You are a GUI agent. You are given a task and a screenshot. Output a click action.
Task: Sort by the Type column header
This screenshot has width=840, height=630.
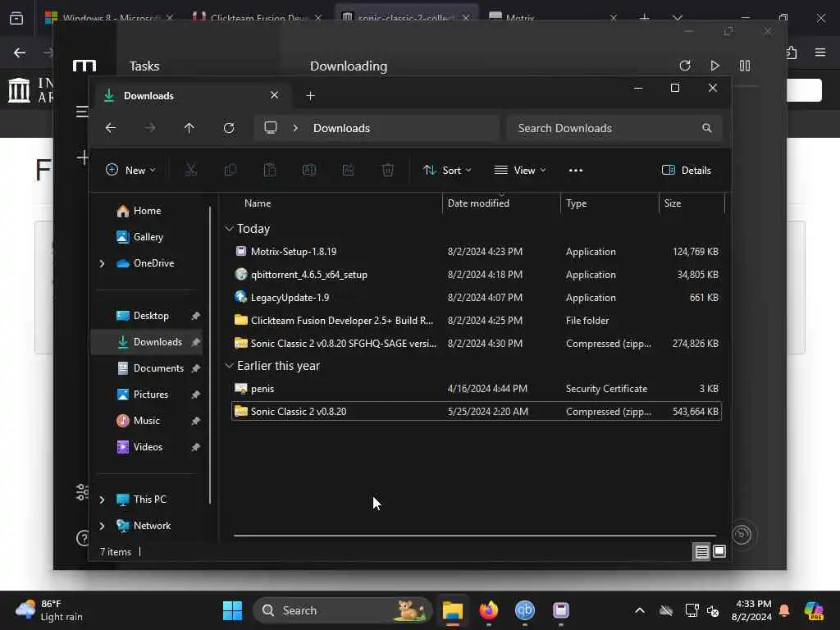(x=609, y=203)
